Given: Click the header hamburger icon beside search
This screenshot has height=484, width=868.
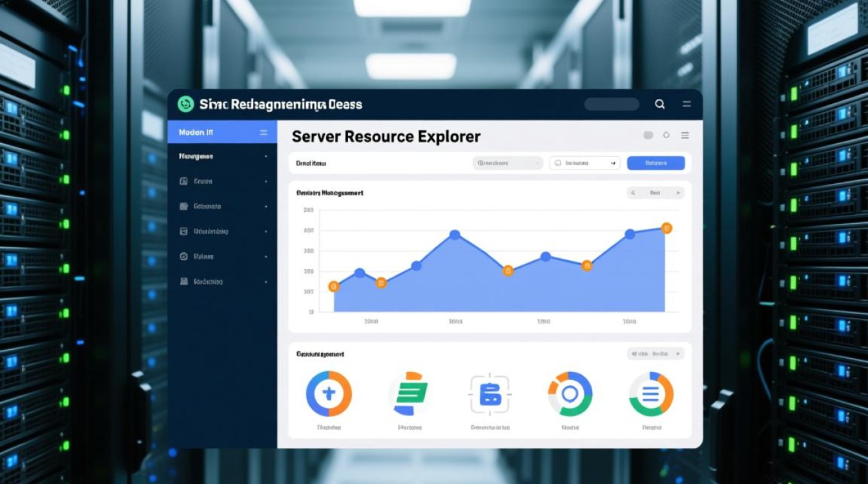Looking at the screenshot, I should pos(687,104).
